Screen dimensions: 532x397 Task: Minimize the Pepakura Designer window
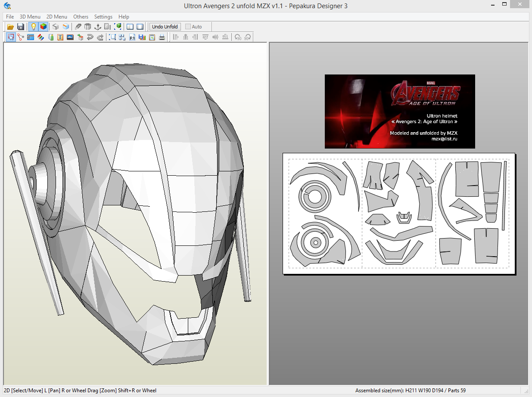coord(493,4)
